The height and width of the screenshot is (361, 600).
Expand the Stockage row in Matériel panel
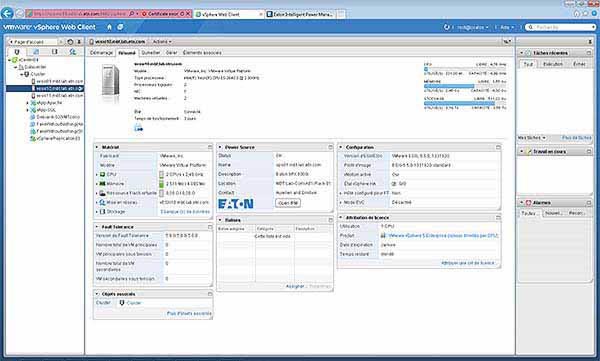click(x=97, y=212)
